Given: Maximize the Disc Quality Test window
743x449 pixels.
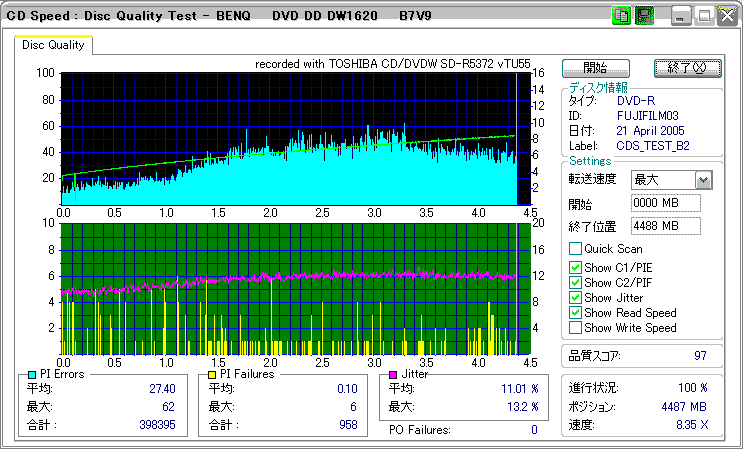Looking at the screenshot, I should tap(704, 16).
